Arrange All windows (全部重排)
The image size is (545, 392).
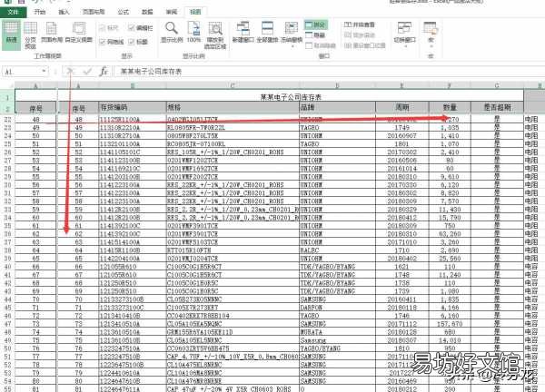tap(267, 32)
